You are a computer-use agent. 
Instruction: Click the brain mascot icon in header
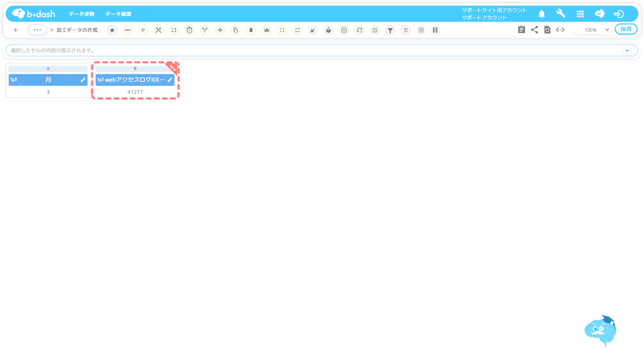(x=599, y=14)
